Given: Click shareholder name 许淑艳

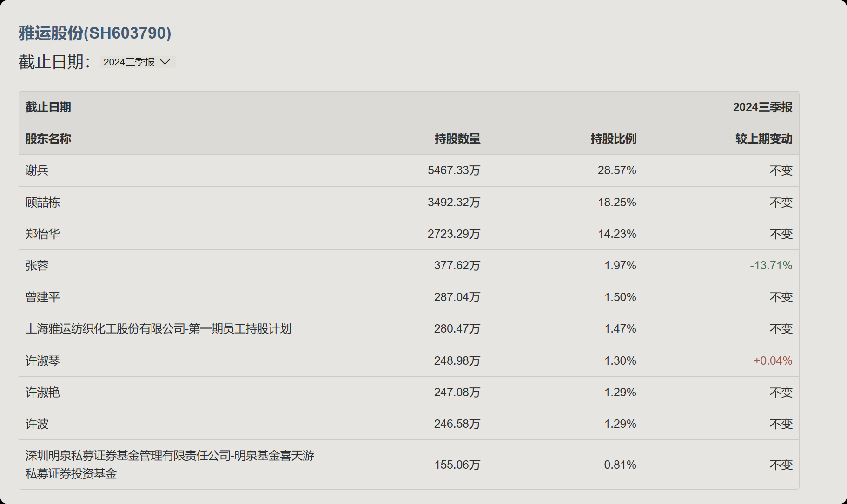Looking at the screenshot, I should [43, 393].
